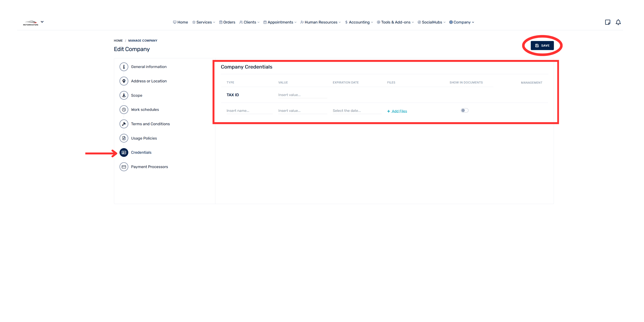The height and width of the screenshot is (322, 644).
Task: Expand the company switcher chevron beside the logo
Action: pyautogui.click(x=42, y=22)
